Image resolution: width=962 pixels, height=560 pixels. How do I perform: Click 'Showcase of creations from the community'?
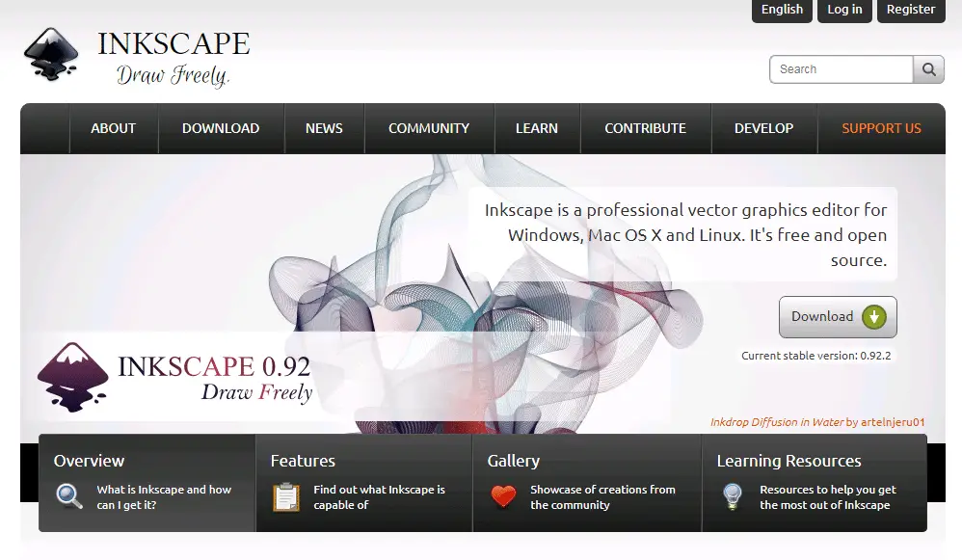[602, 497]
